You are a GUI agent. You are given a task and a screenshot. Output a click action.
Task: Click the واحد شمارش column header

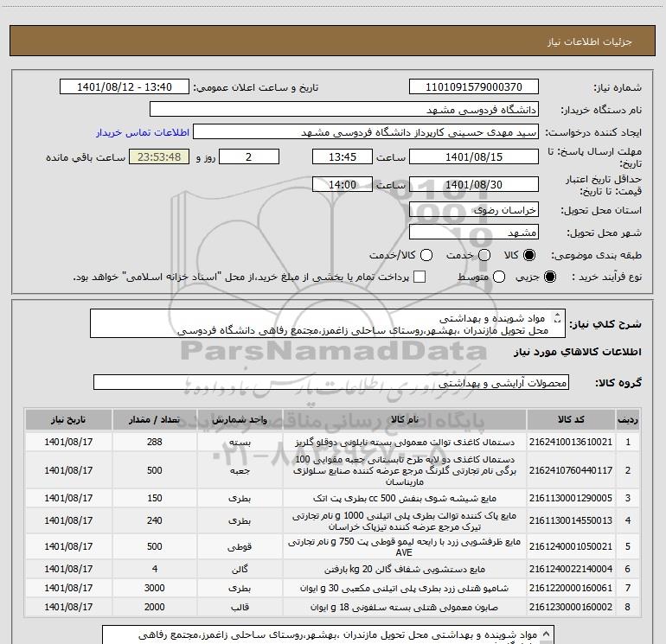coord(240,420)
